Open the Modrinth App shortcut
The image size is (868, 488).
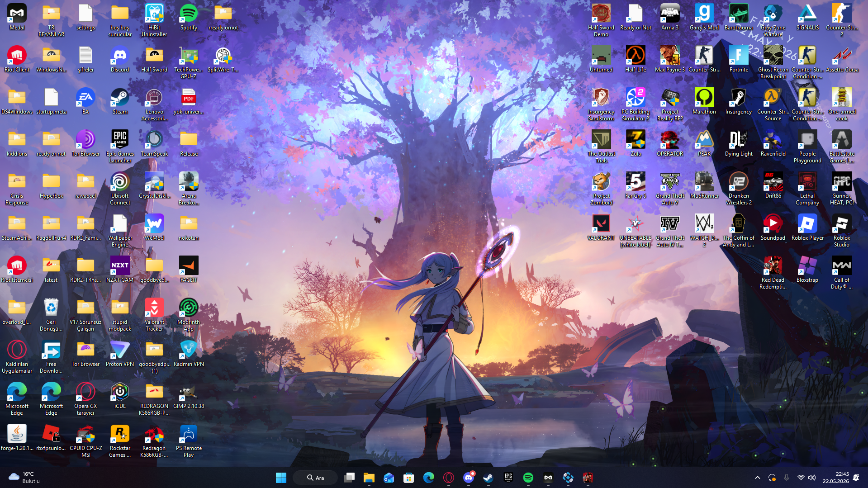click(x=189, y=315)
